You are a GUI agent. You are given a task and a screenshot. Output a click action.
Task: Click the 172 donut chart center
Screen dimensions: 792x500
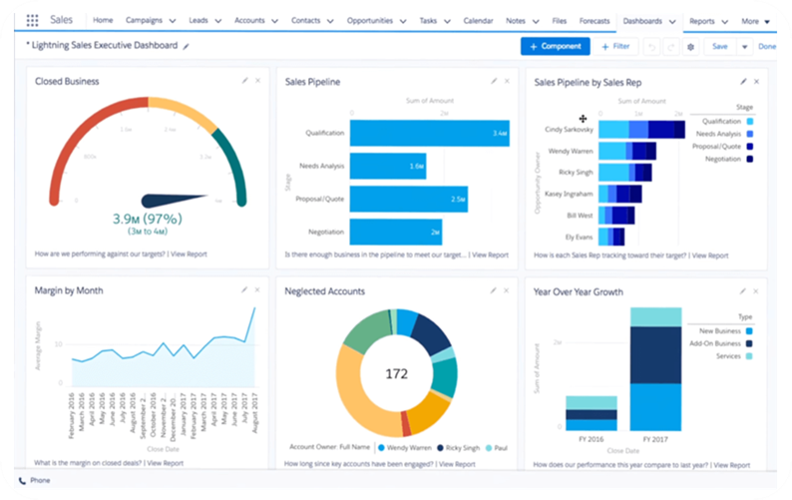(397, 374)
